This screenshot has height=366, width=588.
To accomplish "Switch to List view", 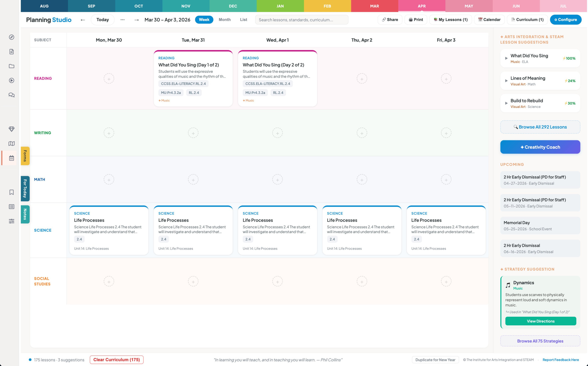I will (x=243, y=20).
